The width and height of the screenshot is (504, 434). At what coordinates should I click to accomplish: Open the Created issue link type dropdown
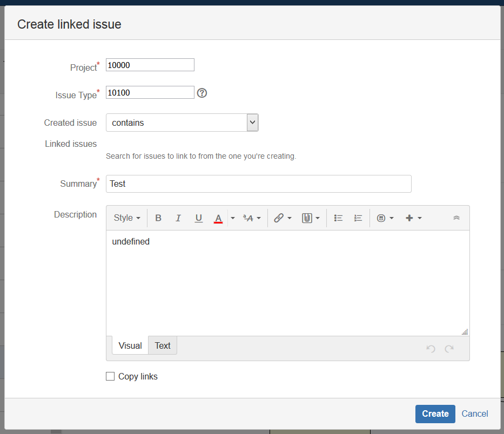click(182, 123)
